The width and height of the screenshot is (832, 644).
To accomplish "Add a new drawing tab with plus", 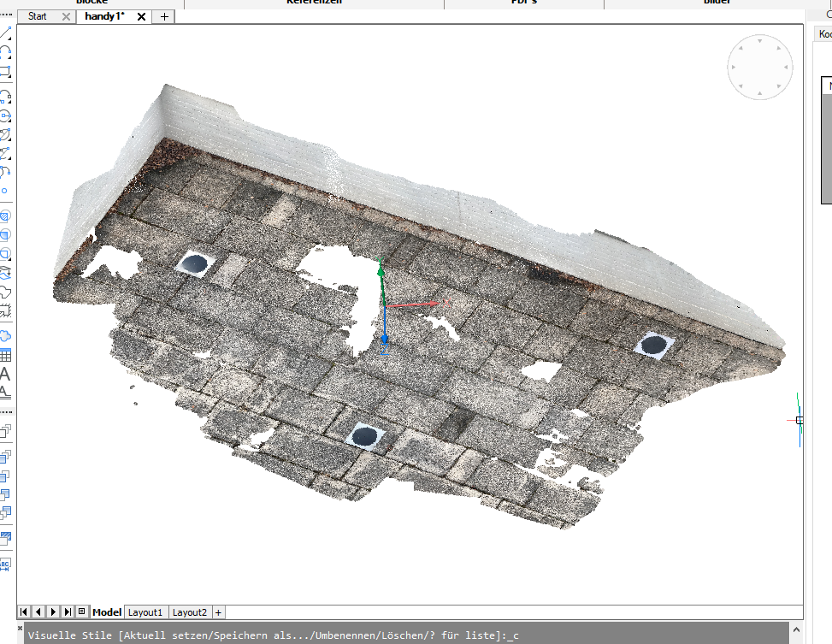I will [165, 16].
